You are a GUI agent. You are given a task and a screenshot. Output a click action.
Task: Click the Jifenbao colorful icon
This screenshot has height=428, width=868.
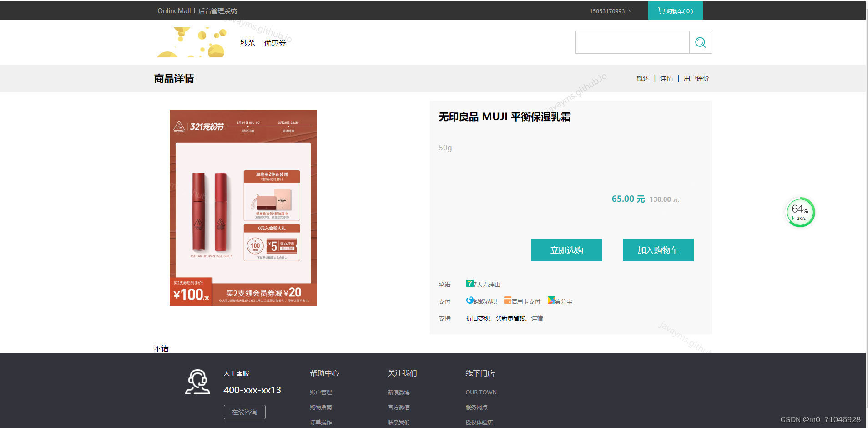pyautogui.click(x=551, y=300)
